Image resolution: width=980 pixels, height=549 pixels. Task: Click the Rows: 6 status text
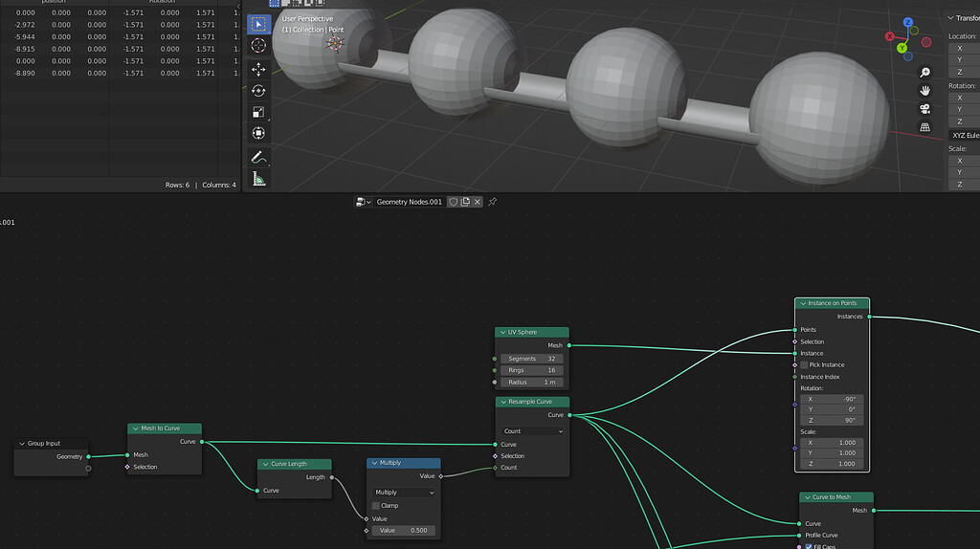(x=177, y=185)
